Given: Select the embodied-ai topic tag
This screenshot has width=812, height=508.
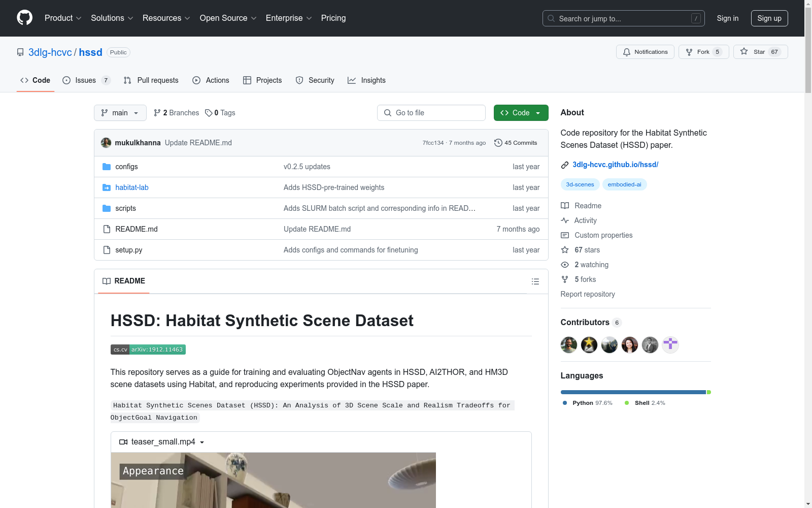Looking at the screenshot, I should pyautogui.click(x=625, y=184).
